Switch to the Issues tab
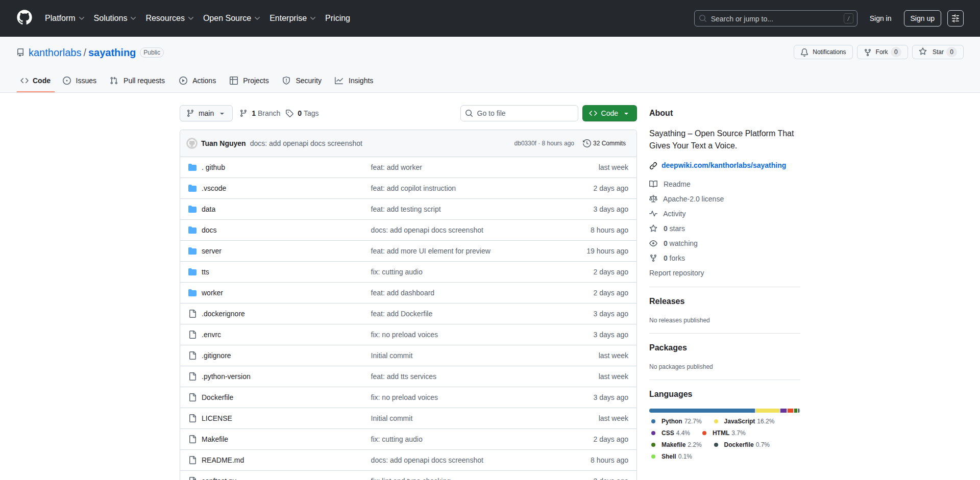 click(80, 81)
